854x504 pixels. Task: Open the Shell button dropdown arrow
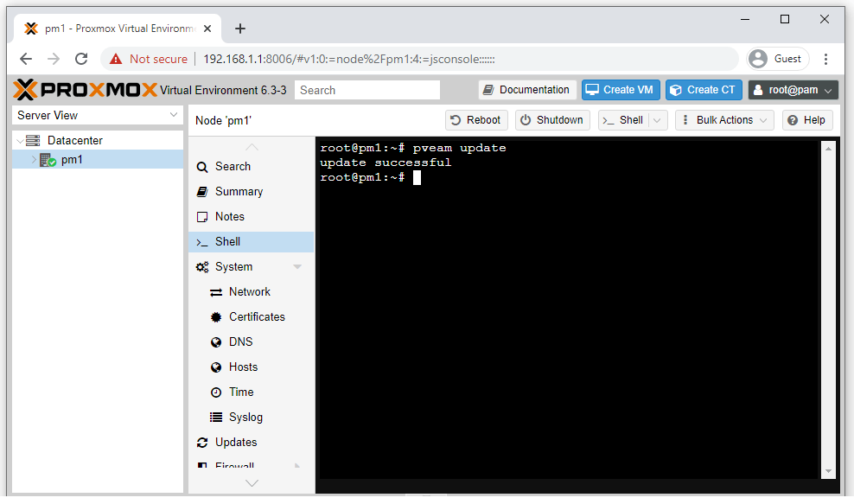[658, 120]
